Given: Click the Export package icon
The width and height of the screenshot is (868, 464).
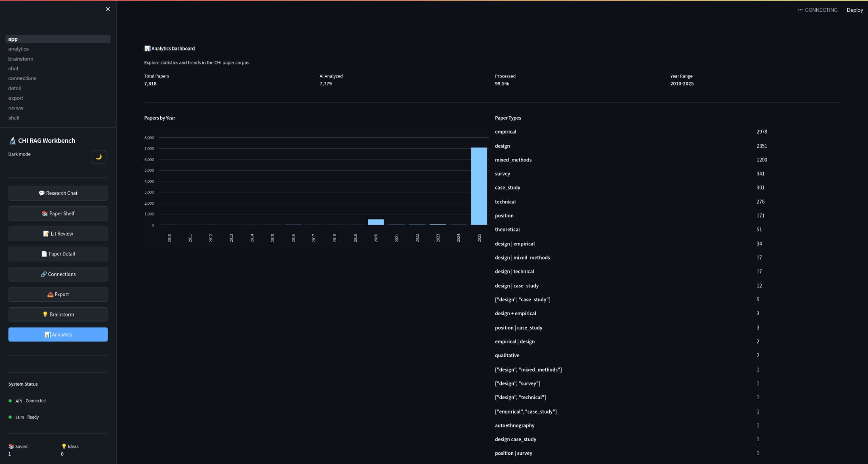Looking at the screenshot, I should 50,294.
